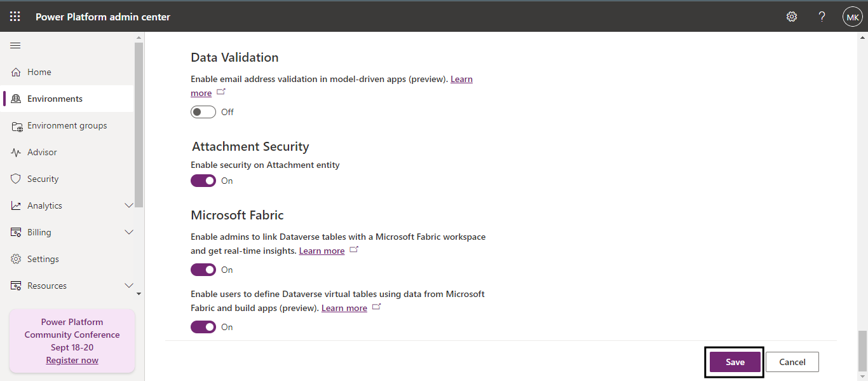The width and height of the screenshot is (868, 381).
Task: Click the Home icon in sidebar
Action: [16, 73]
